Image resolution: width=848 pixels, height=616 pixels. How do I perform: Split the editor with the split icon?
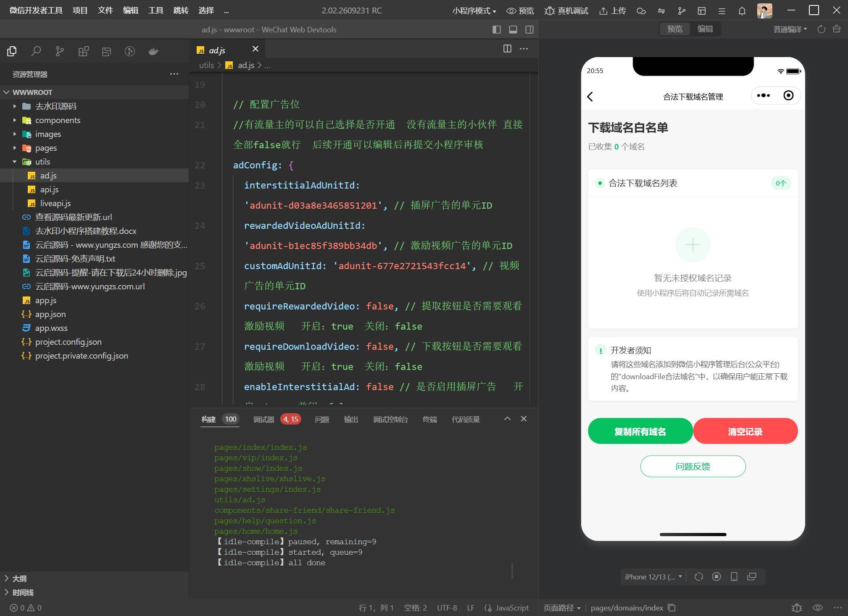tap(507, 49)
